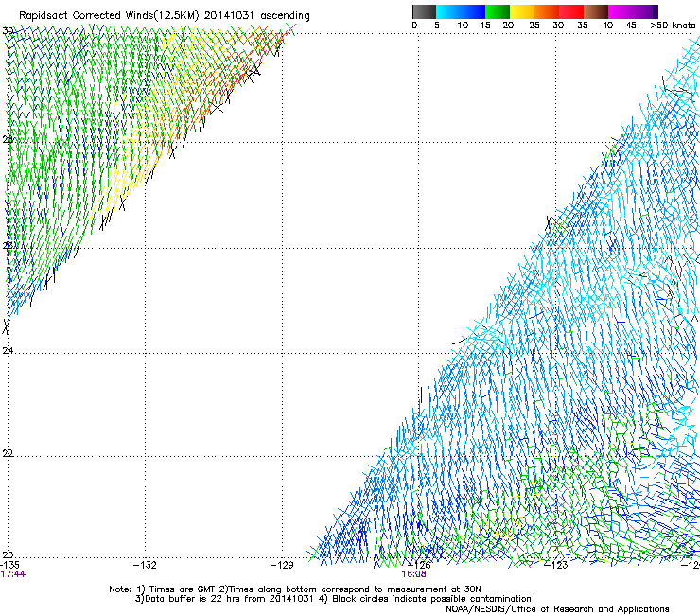Viewport: 700px width, 615px height.
Task: Click the '20141031 ascending' title date
Action: 256,16
